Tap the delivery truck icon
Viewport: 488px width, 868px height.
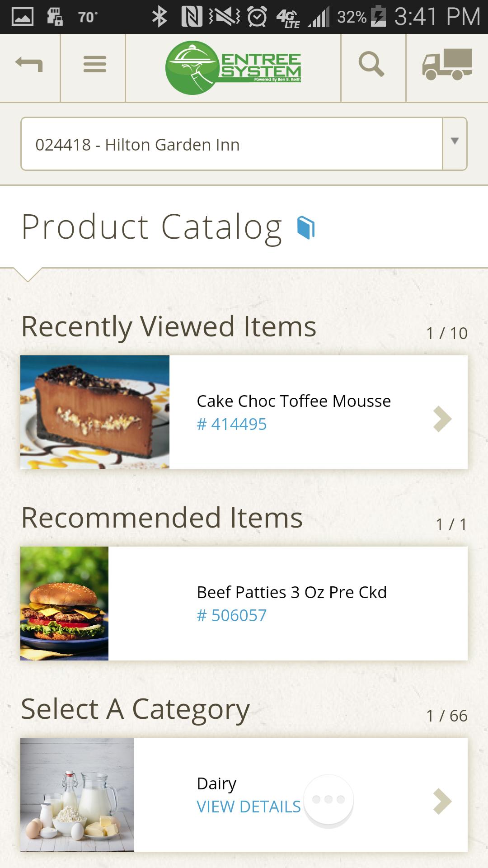pos(447,64)
